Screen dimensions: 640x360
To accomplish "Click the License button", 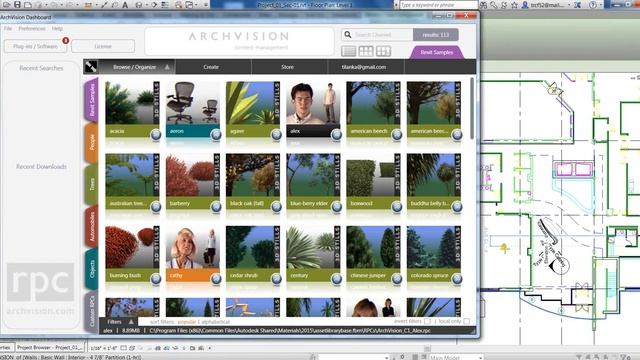I will coord(103,46).
